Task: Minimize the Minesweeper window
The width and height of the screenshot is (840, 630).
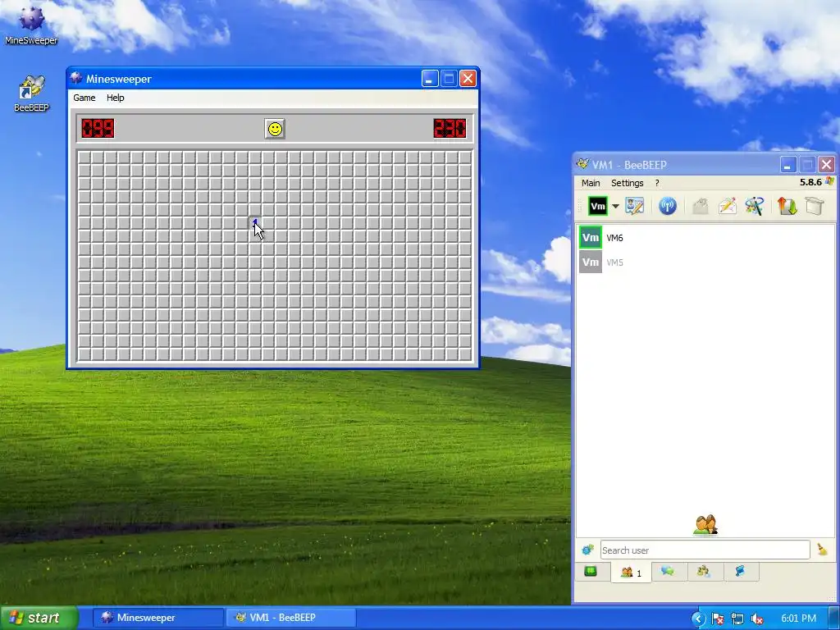Action: (x=430, y=79)
